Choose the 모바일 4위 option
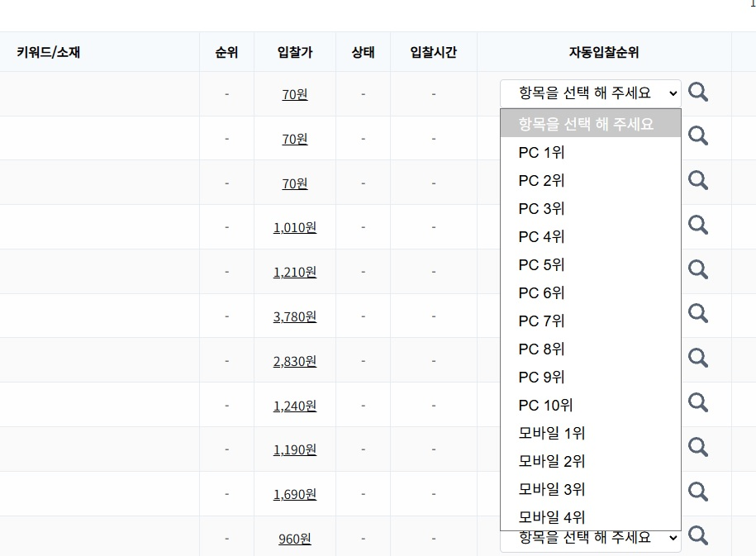The image size is (756, 556). point(552,518)
